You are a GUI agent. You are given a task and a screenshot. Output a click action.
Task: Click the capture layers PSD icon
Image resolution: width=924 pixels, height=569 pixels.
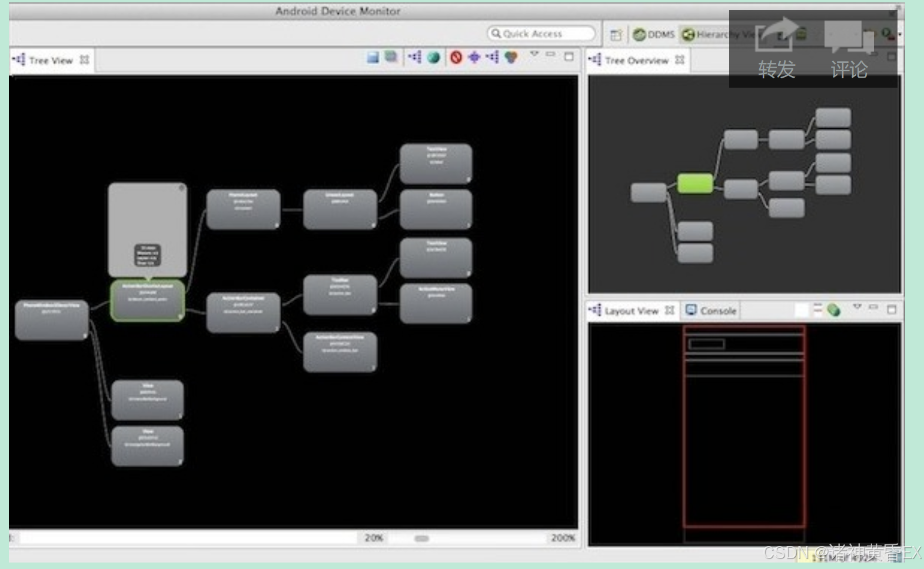[391, 56]
